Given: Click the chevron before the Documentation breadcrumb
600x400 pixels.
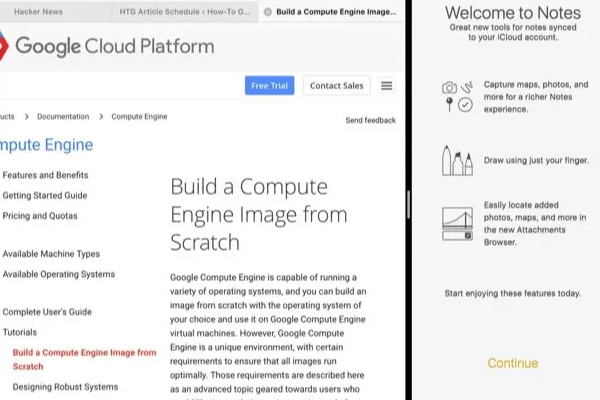Looking at the screenshot, I should click(x=26, y=116).
